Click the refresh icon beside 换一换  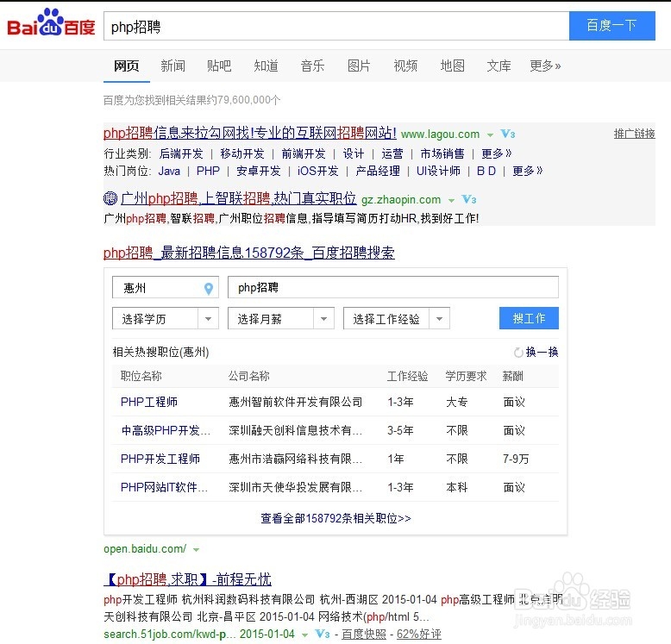point(518,353)
